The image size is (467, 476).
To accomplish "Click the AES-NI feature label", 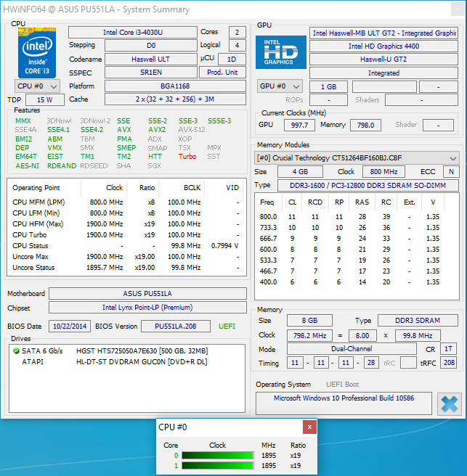I will point(28,166).
